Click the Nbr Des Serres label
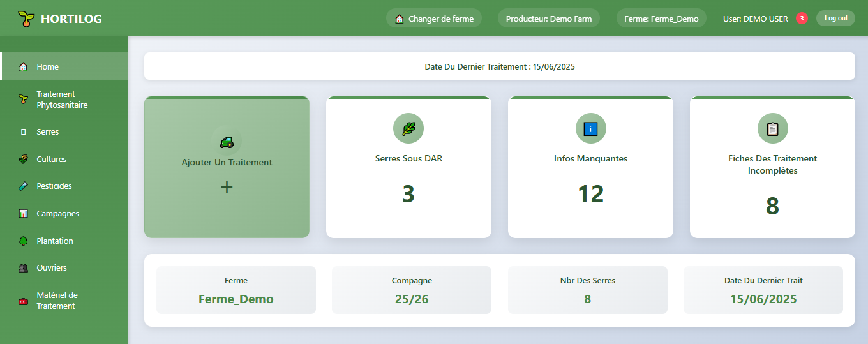The width and height of the screenshot is (868, 344). pos(588,280)
